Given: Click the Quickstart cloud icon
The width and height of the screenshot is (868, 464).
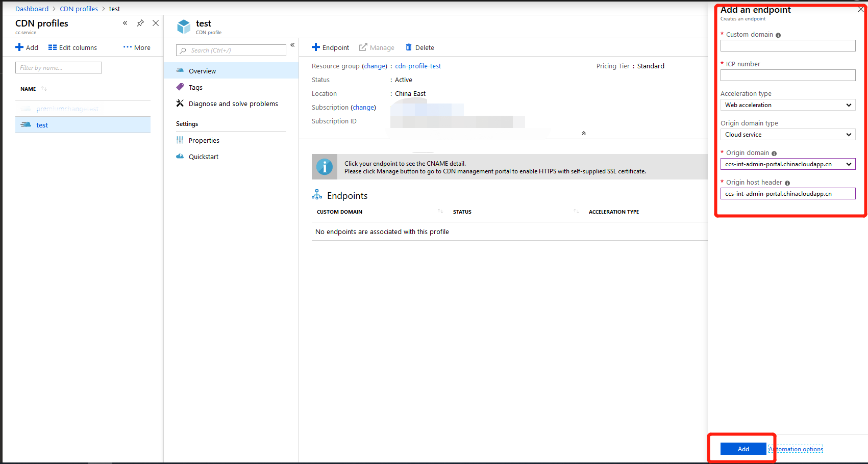Looking at the screenshot, I should tap(180, 156).
